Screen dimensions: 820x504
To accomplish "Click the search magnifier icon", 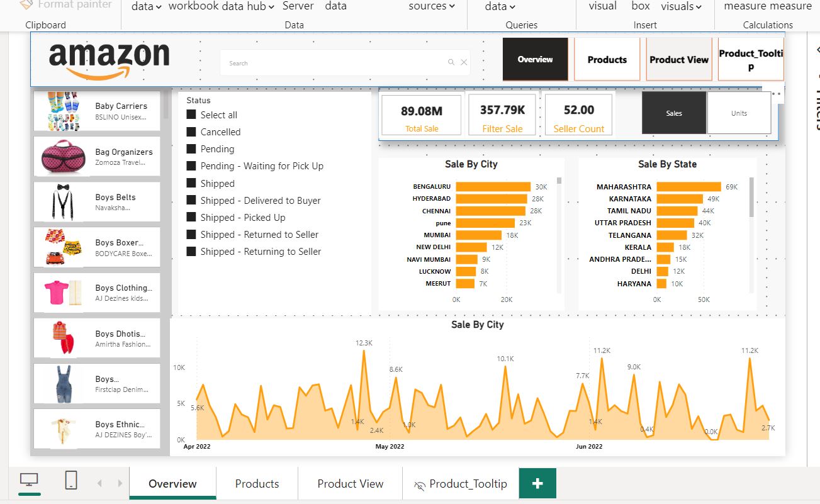I will coord(451,62).
